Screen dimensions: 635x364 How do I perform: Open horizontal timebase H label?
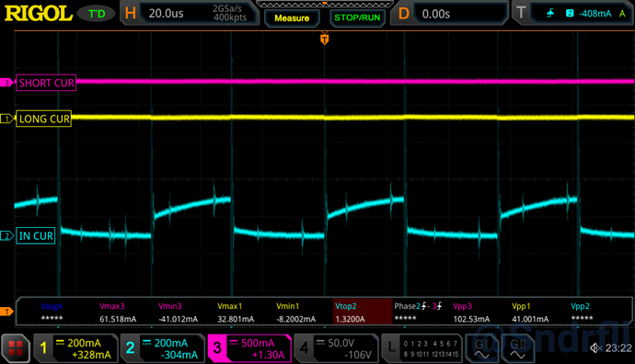[x=131, y=14]
